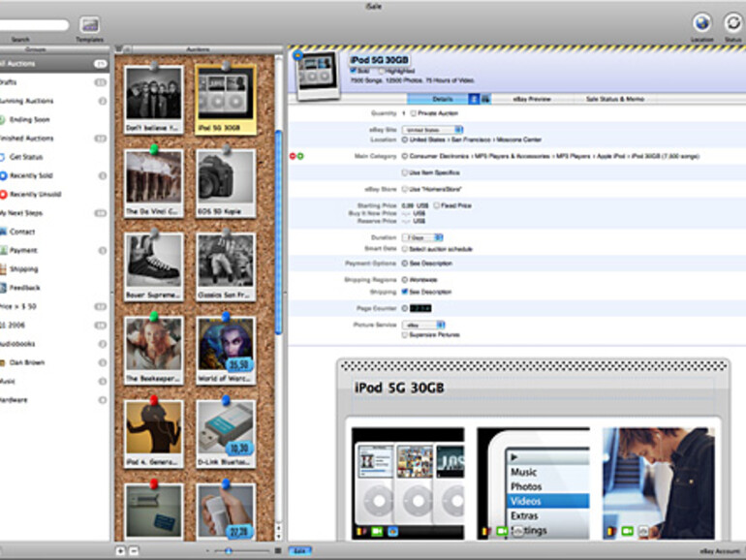Screen dimensions: 746x560
Task: Enable Use Item Specifics checkbox
Action: (405, 172)
